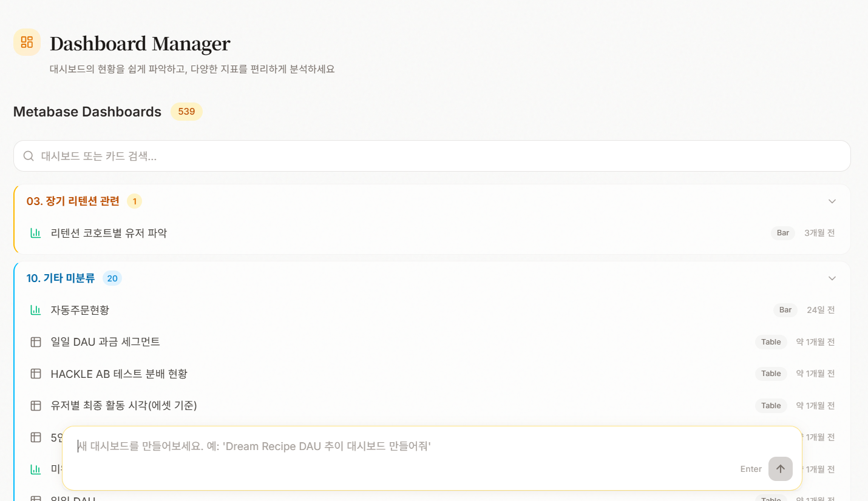
Task: Toggle the 10. 기타 미분류 group header
Action: coord(432,278)
